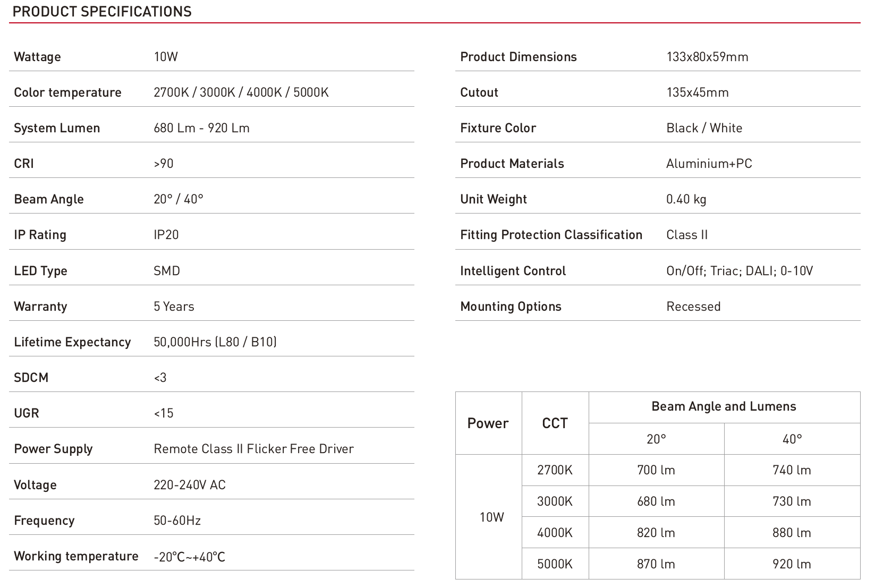
Task: Select the Working temperature range value
Action: [x=189, y=557]
